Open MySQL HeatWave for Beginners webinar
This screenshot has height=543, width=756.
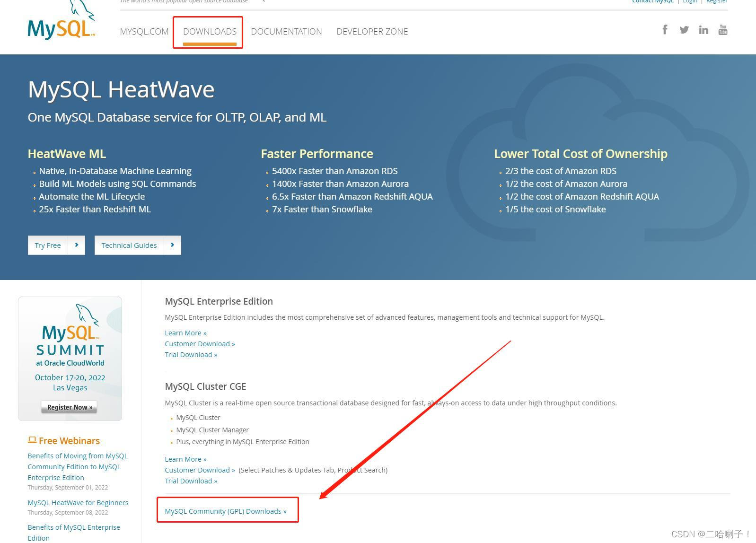pos(78,503)
